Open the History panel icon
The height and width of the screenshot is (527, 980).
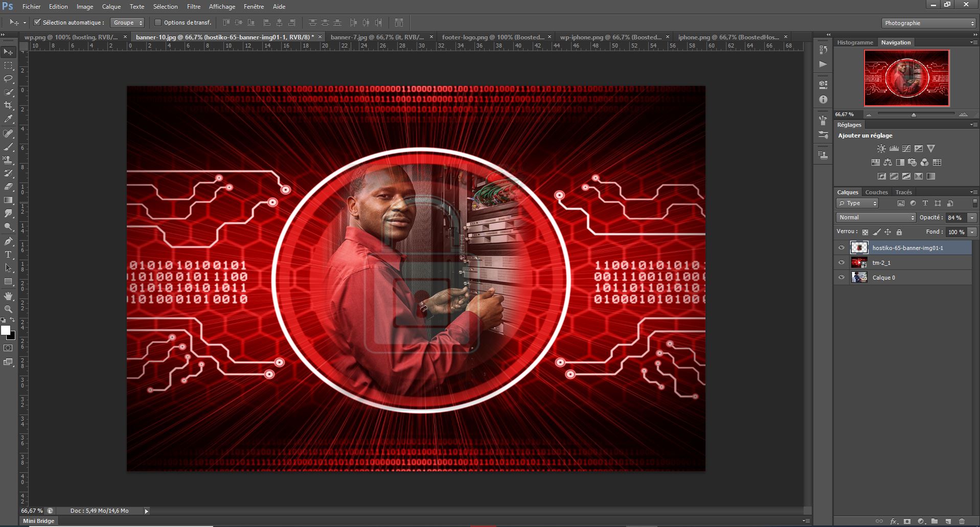pos(823,50)
